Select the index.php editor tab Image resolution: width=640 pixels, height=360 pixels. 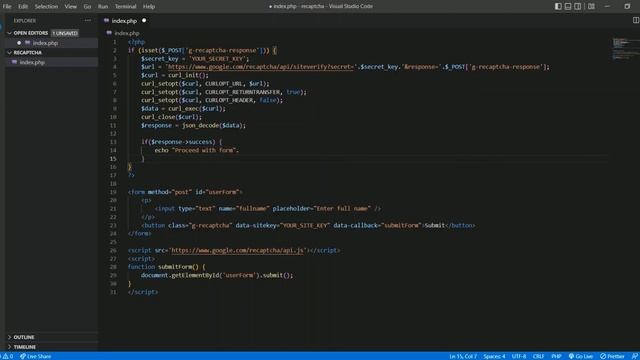124,21
